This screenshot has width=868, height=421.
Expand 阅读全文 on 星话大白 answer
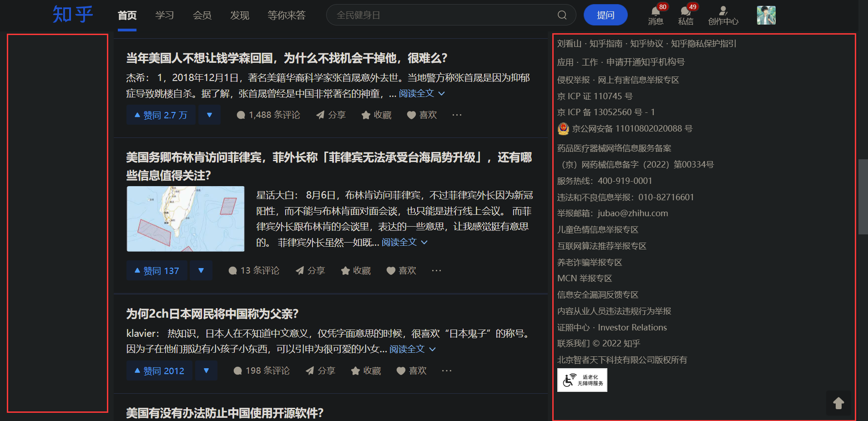(x=404, y=242)
